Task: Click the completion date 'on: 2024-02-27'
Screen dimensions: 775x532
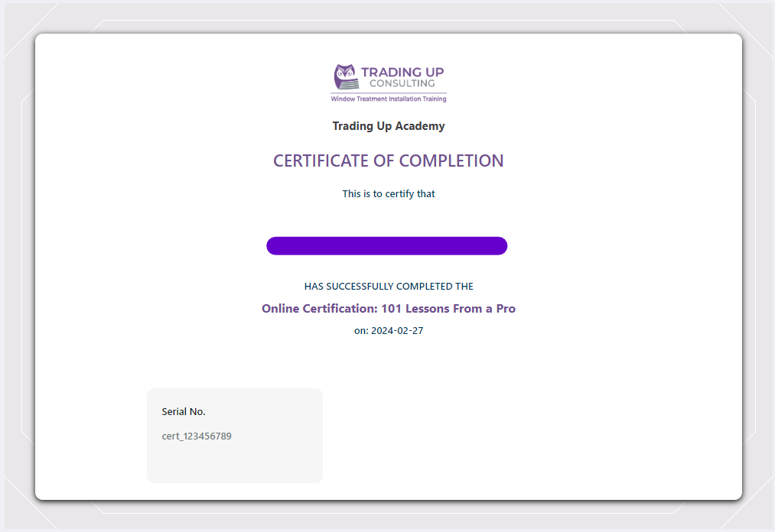Action: (x=389, y=330)
